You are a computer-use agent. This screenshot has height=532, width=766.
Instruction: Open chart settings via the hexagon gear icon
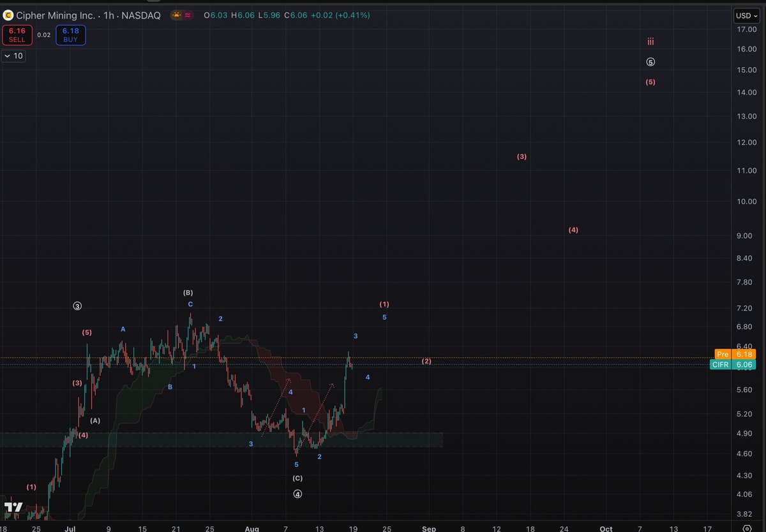point(746,529)
